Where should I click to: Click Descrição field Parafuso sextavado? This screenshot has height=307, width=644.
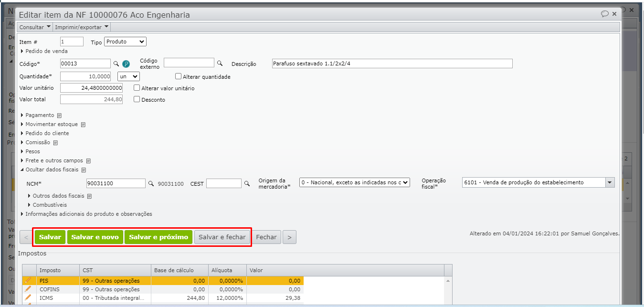click(x=392, y=64)
